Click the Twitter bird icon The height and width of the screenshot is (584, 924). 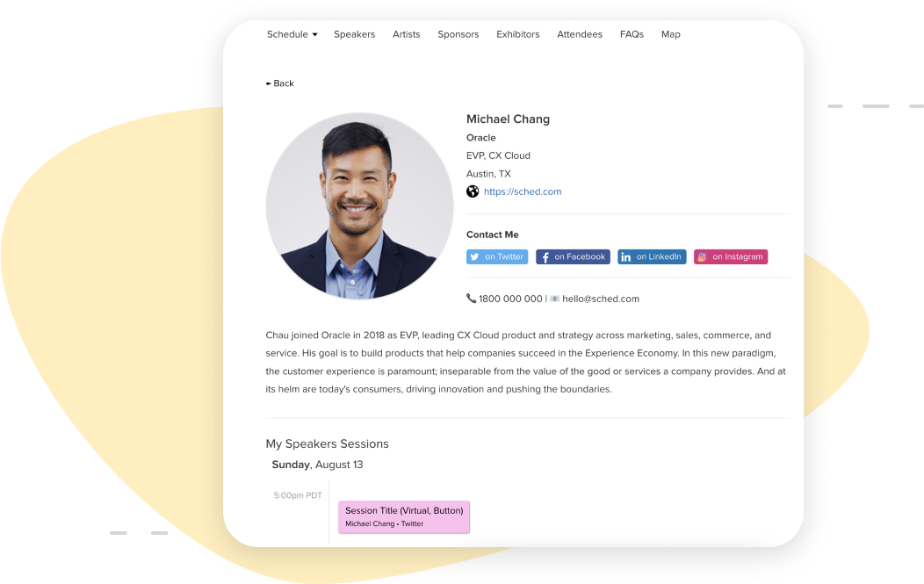pos(474,257)
